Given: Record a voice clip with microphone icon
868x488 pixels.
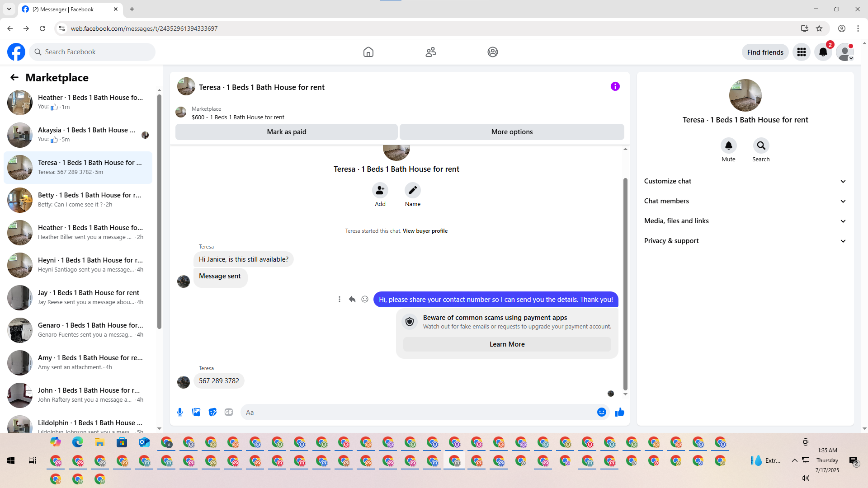Looking at the screenshot, I should (180, 412).
